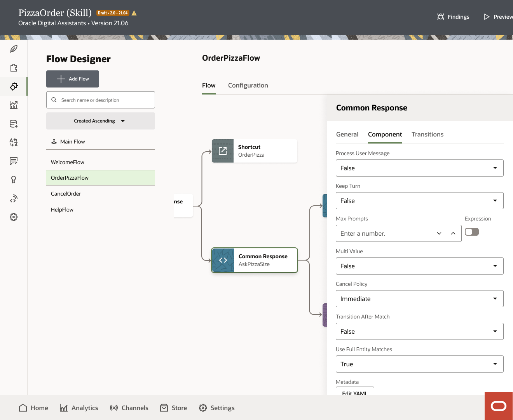Switch to the General tab
Image resolution: width=513 pixels, height=420 pixels.
(x=347, y=134)
